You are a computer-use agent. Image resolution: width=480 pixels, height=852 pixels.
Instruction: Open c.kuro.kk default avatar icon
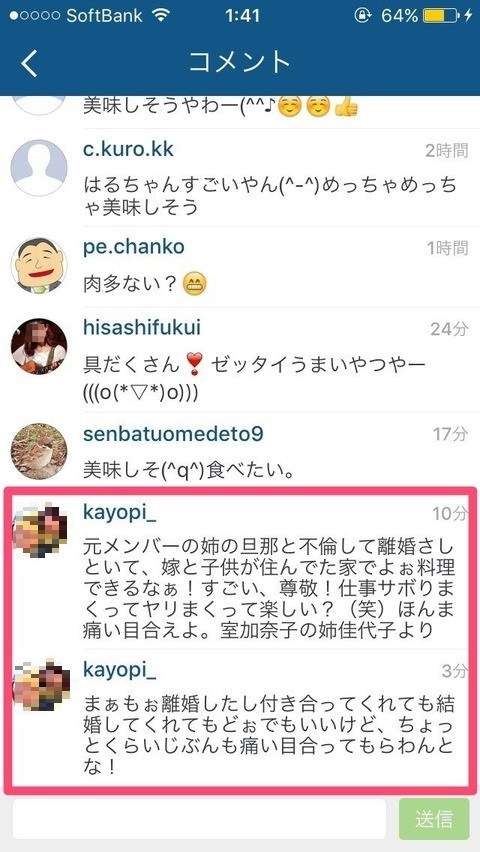39,168
